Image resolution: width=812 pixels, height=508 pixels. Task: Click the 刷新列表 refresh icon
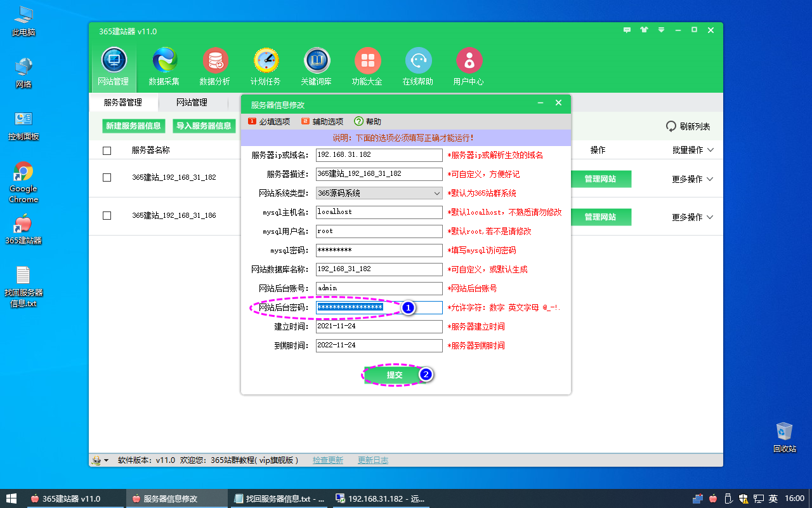point(671,126)
